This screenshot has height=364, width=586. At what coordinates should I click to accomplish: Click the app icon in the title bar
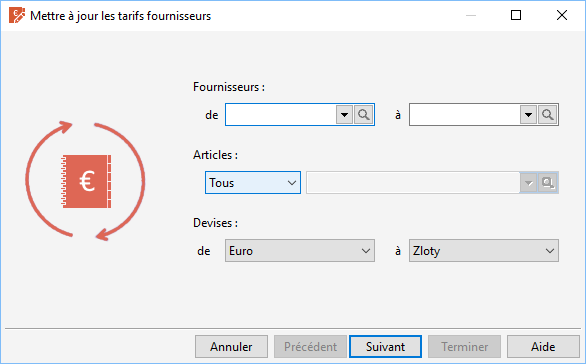click(16, 16)
